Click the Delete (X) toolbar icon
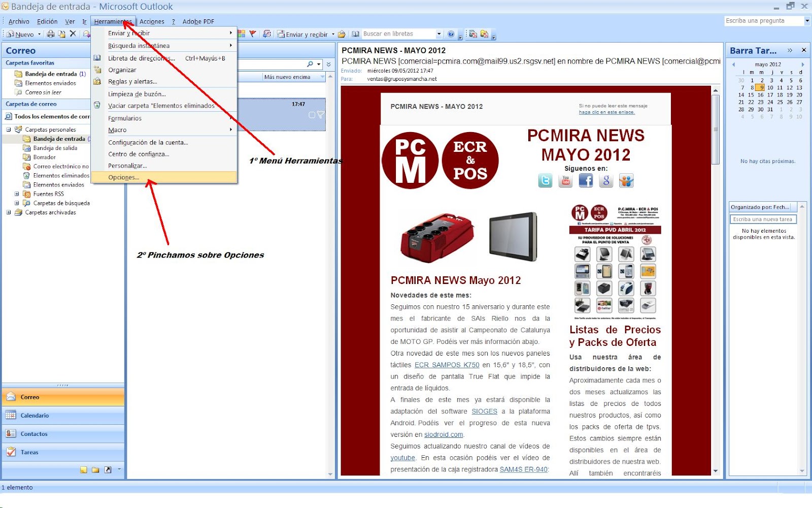 [x=73, y=34]
